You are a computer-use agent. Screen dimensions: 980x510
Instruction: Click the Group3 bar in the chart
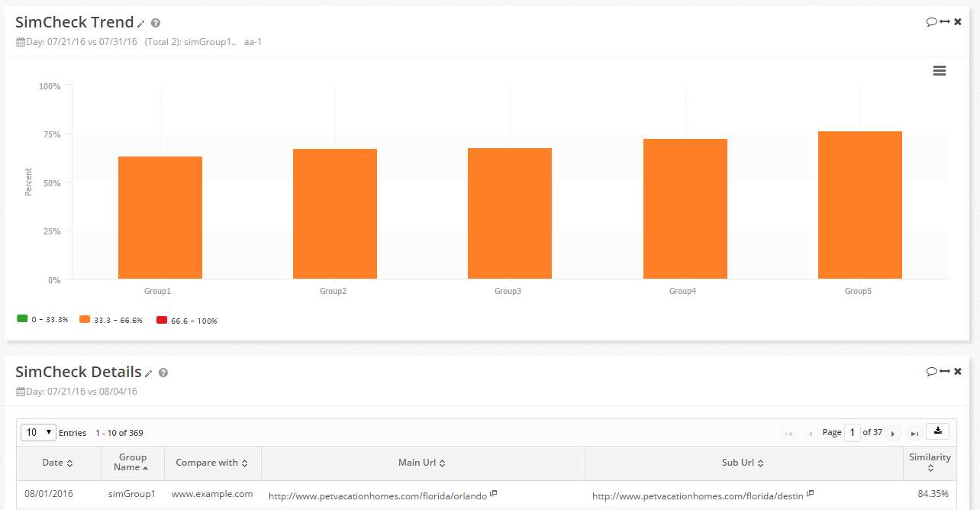click(510, 214)
